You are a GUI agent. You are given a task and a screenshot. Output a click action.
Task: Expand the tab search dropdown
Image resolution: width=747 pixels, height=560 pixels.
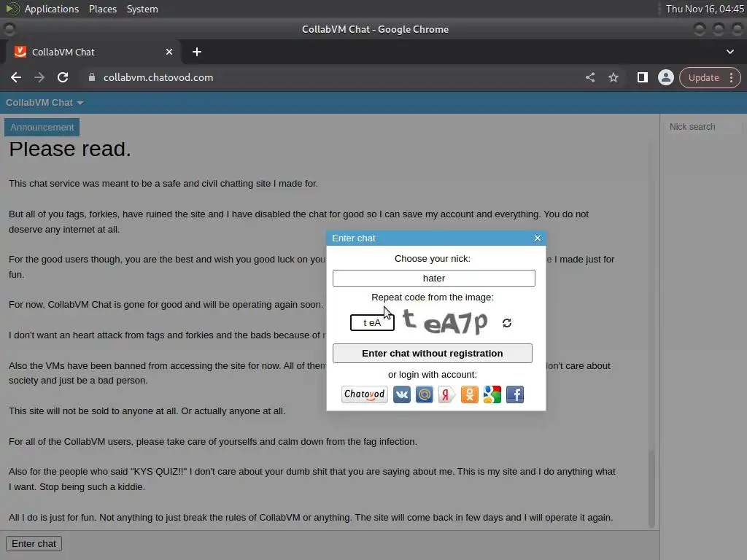point(729,52)
